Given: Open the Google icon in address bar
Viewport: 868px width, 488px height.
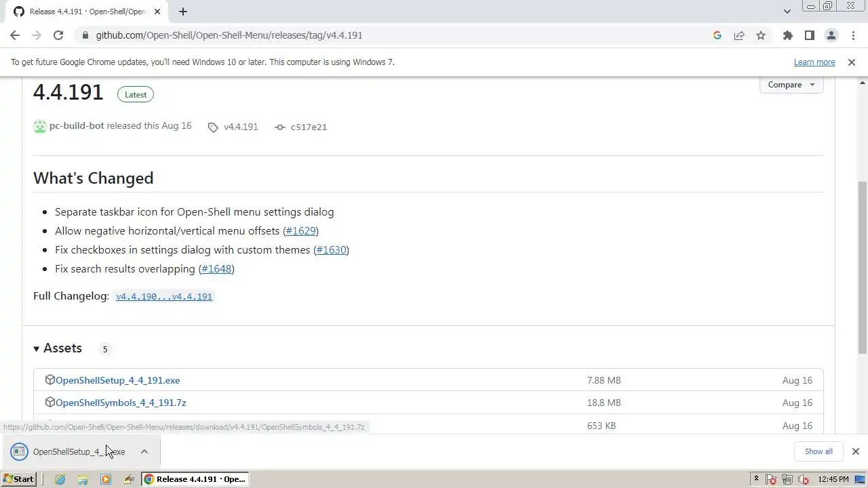Looking at the screenshot, I should click(x=717, y=35).
